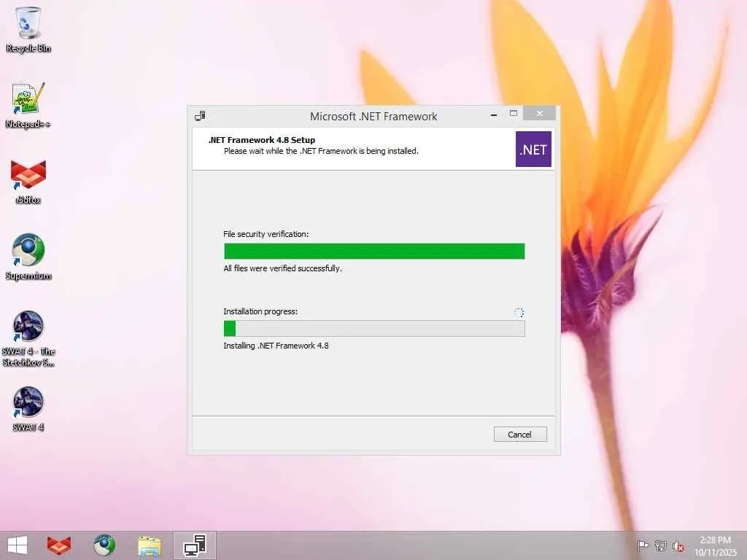Viewport: 747px width, 560px height.
Task: Select the Notepad++ desktop shortcut
Action: tap(28, 105)
